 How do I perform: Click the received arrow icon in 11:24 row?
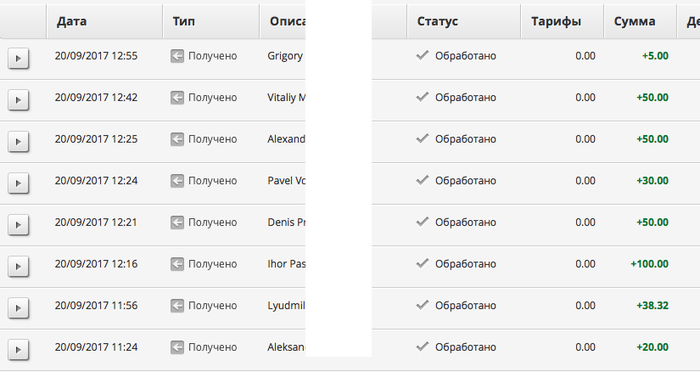coord(177,347)
